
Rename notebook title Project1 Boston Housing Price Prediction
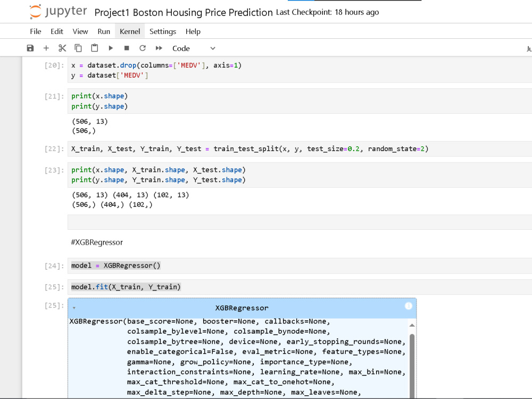184,13
